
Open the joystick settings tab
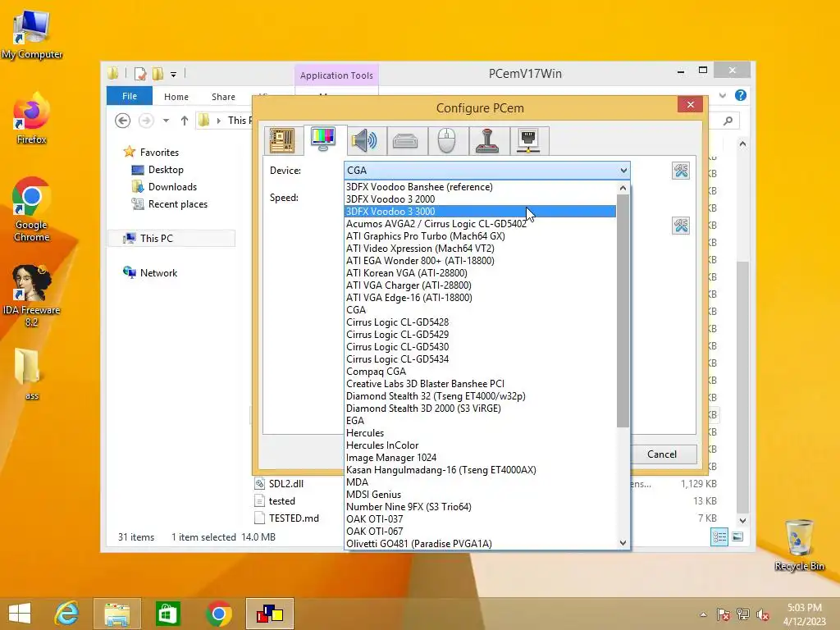pyautogui.click(x=487, y=141)
